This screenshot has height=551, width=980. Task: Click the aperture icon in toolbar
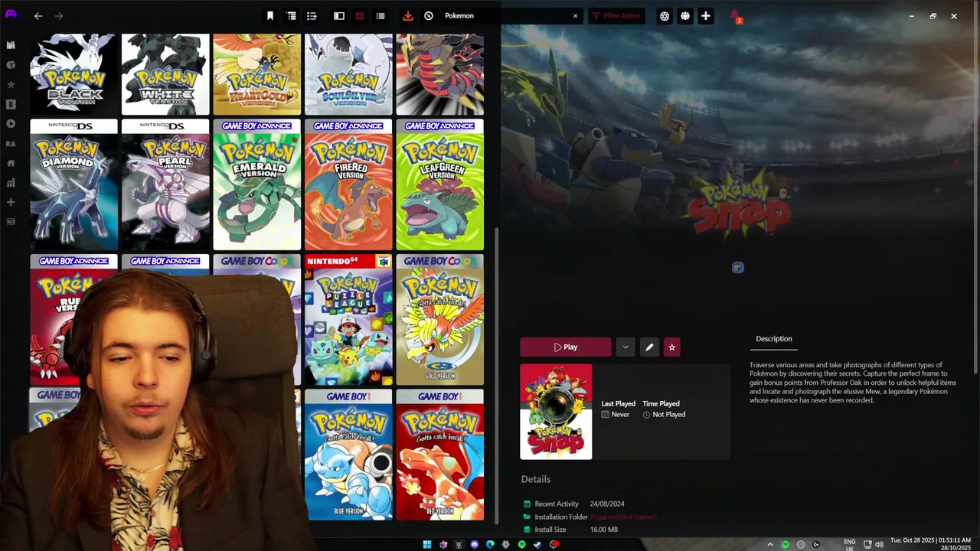(x=665, y=16)
